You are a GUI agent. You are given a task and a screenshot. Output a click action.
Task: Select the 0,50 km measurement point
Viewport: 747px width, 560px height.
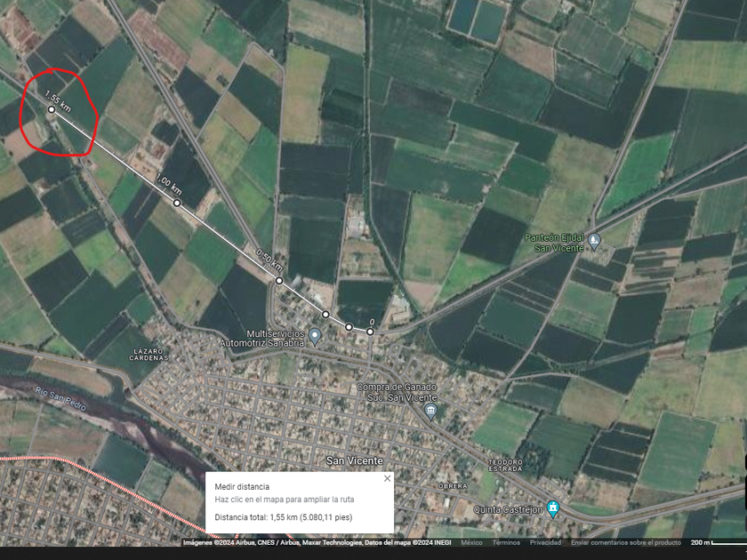279,281
